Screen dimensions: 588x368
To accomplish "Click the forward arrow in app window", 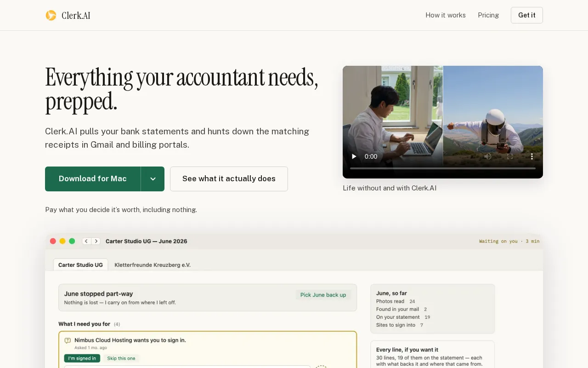I will [96, 241].
